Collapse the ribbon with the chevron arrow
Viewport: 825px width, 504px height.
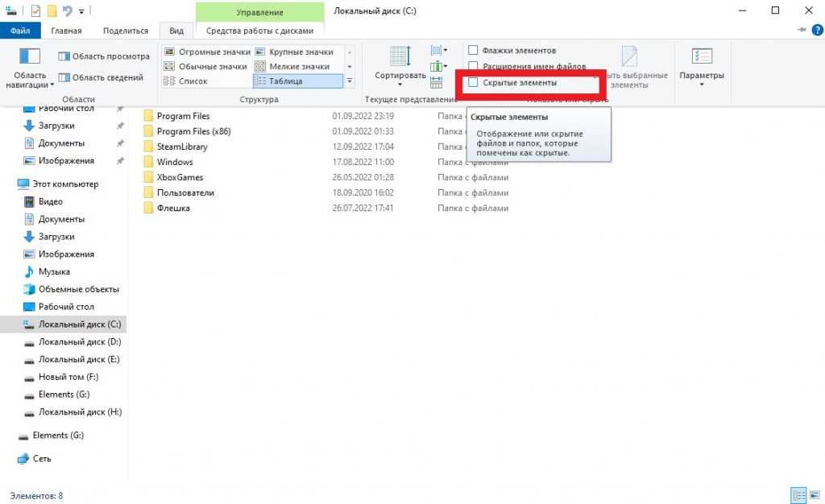801,31
